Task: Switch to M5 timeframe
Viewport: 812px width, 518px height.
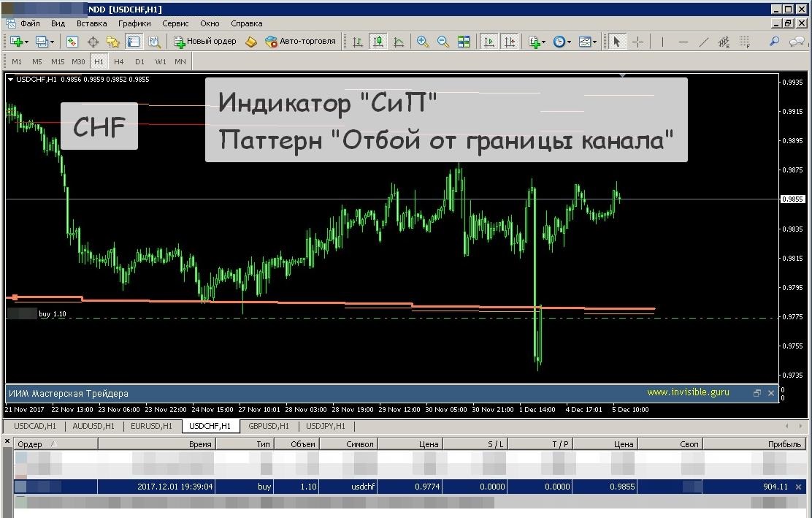Action: [37, 61]
